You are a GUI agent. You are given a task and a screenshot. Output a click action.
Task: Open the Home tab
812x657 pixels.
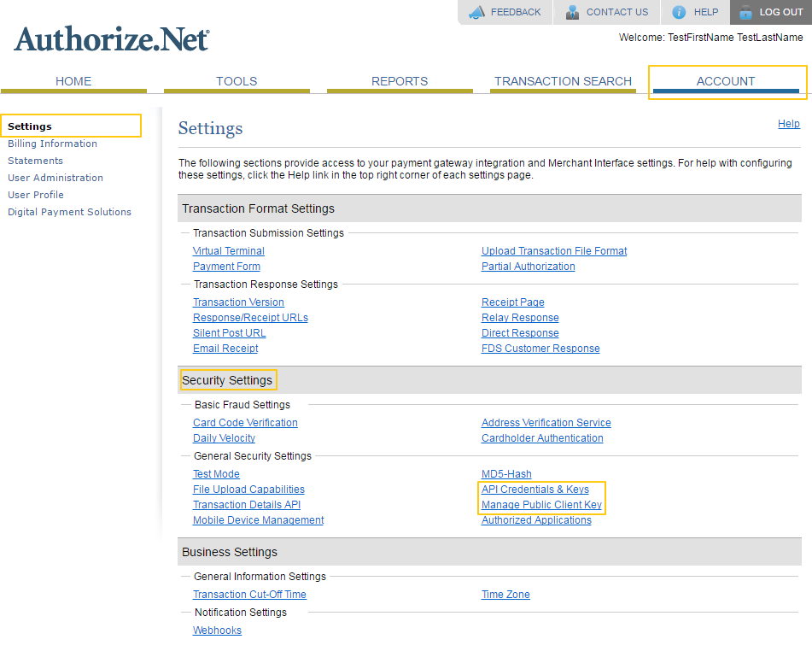tap(73, 81)
